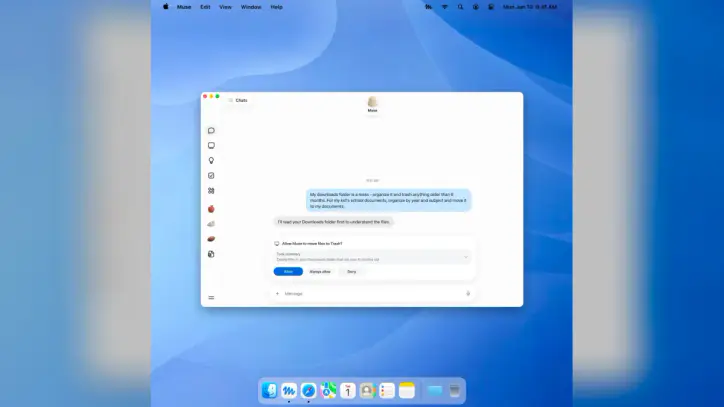
Task: Open the Apple menu
Action: (166, 7)
